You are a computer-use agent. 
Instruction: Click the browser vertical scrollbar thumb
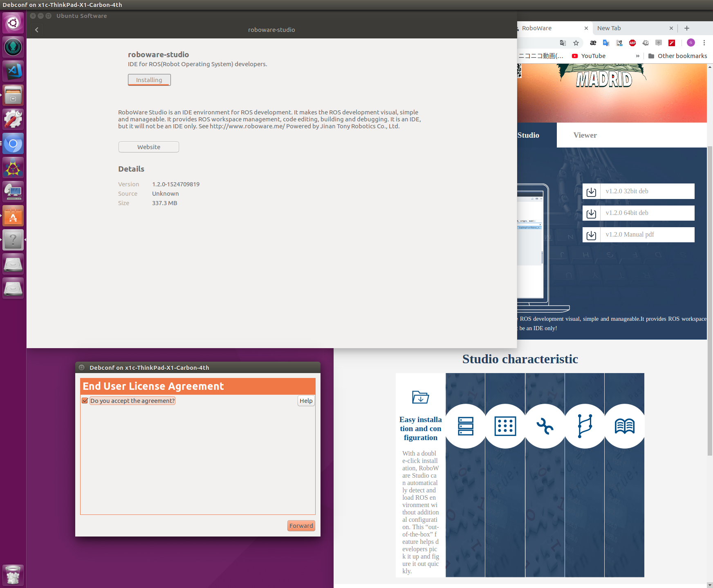[710, 300]
